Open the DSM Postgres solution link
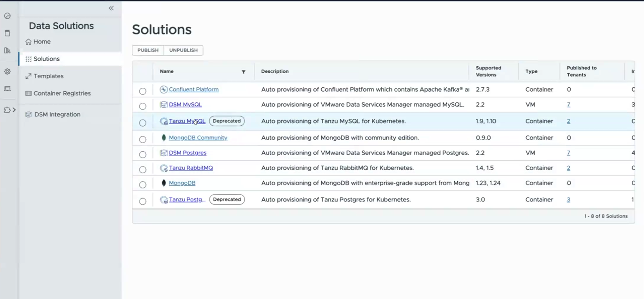This screenshot has width=644, height=299. coord(187,153)
